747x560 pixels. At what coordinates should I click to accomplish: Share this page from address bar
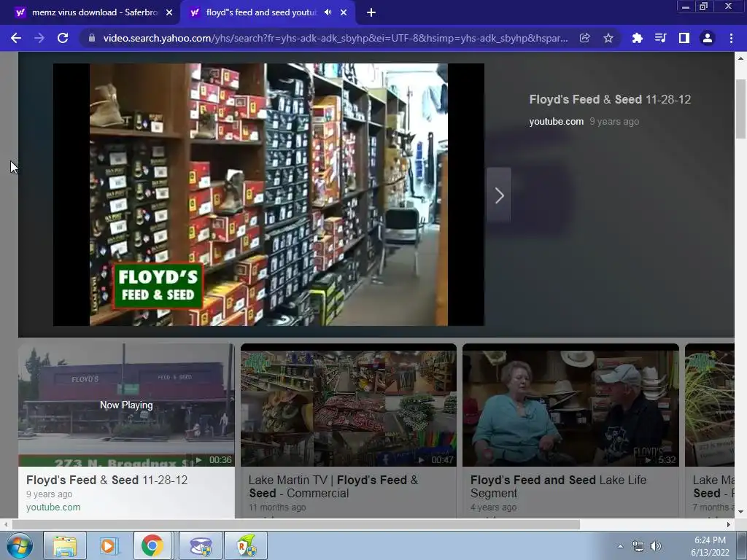coord(585,38)
